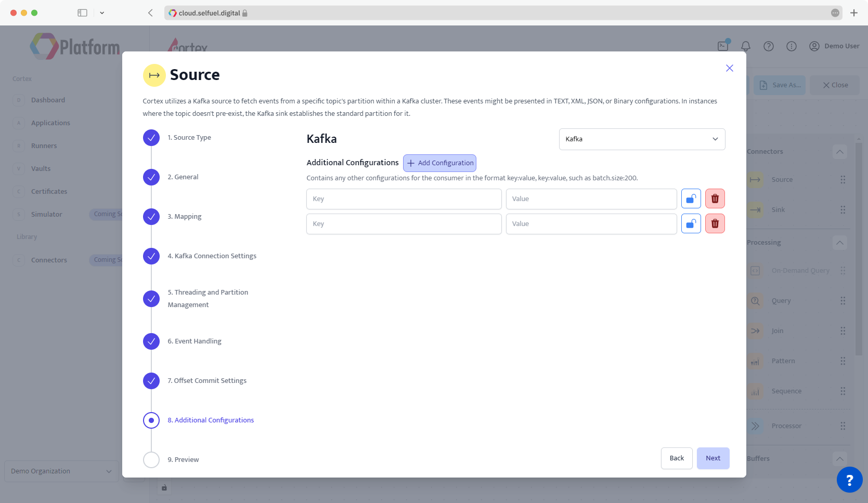Image resolution: width=868 pixels, height=503 pixels.
Task: Click the second Key input field
Action: coord(404,223)
